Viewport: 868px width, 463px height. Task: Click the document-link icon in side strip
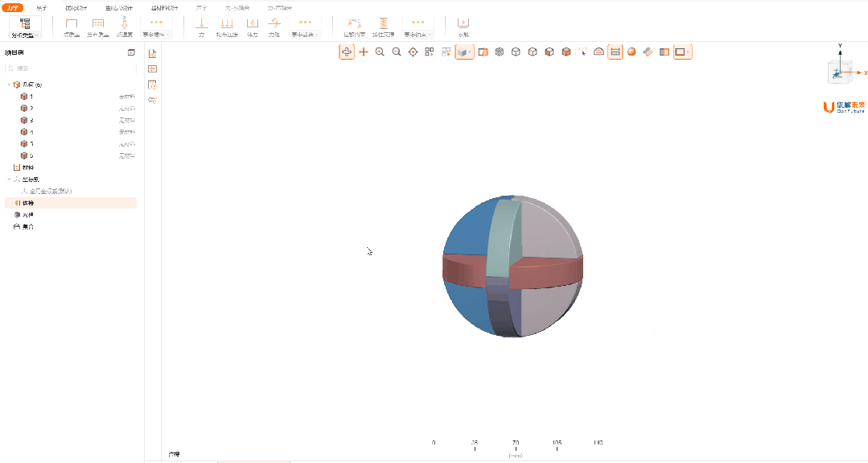pyautogui.click(x=152, y=53)
